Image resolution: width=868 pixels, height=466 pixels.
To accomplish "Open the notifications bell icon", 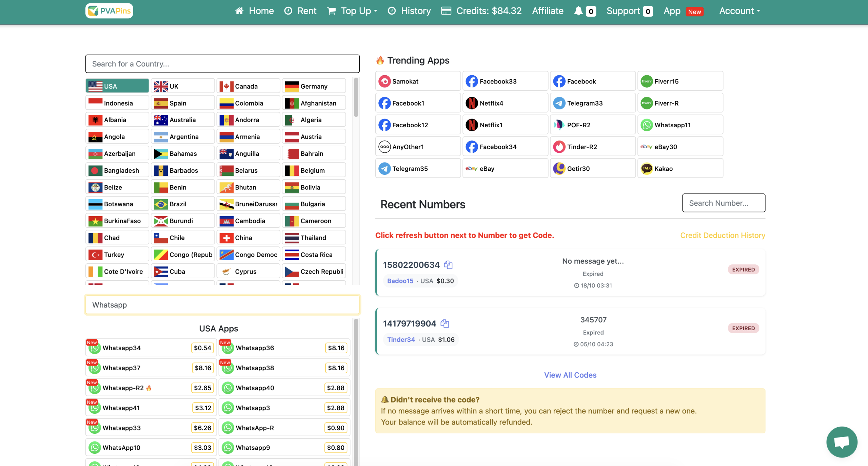I will tap(578, 11).
